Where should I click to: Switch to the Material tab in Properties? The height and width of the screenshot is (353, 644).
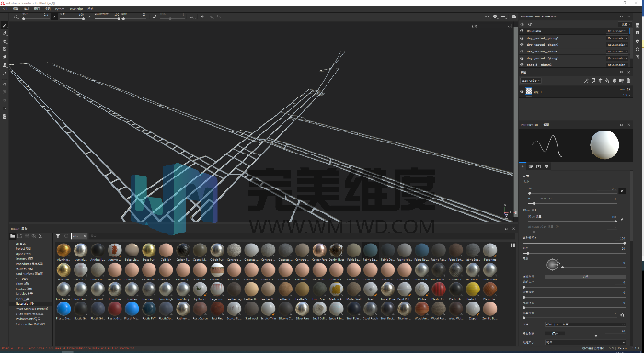(x=546, y=166)
